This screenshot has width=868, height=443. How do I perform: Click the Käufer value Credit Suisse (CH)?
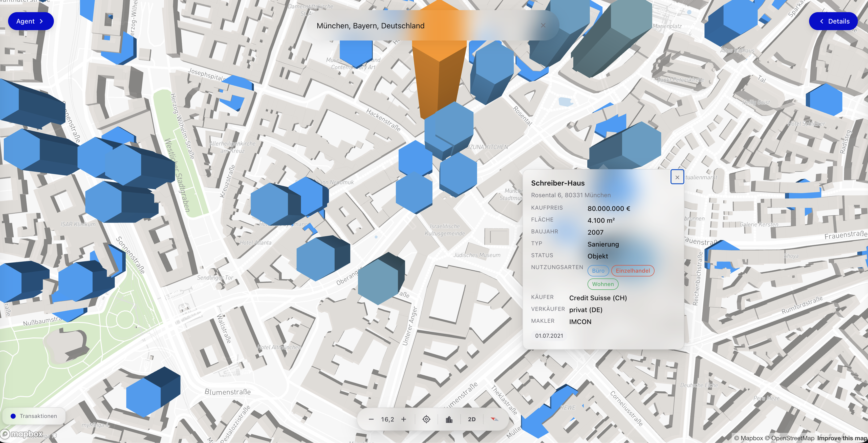(598, 298)
